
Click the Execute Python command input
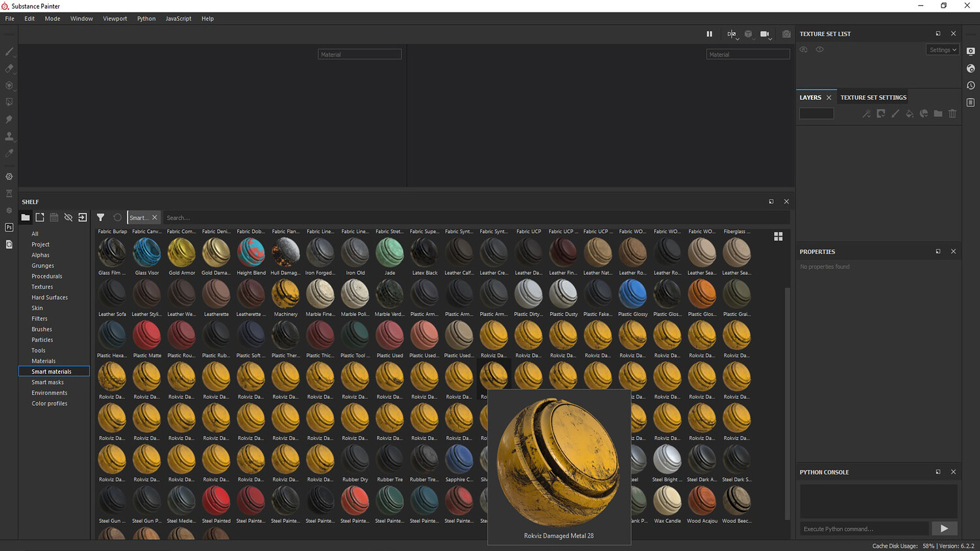(864, 529)
